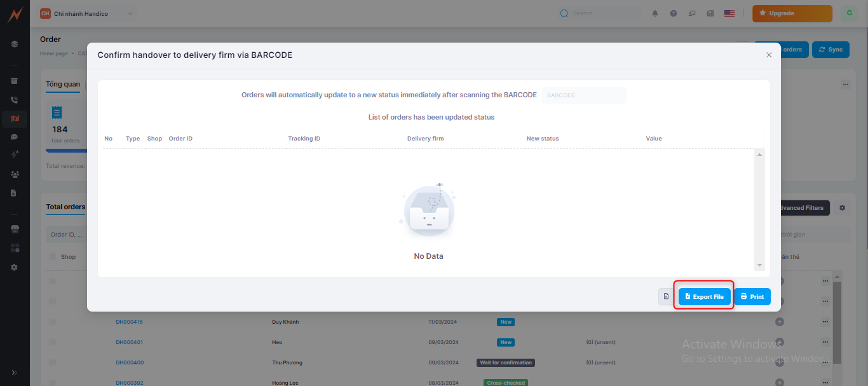Click the document icon beside Export File

click(666, 297)
